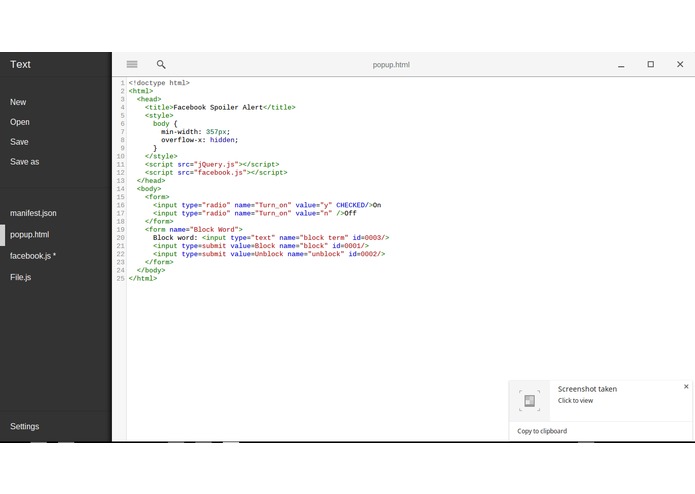The height and width of the screenshot is (494, 695).
Task: Click the closing body tag line
Action: (x=151, y=270)
